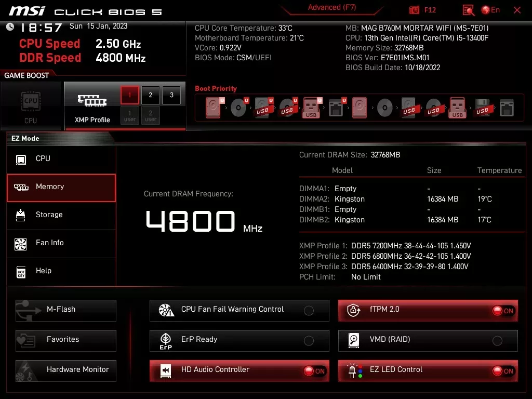Image resolution: width=532 pixels, height=399 pixels.
Task: Turn on VMD (RAID)
Action: click(497, 340)
